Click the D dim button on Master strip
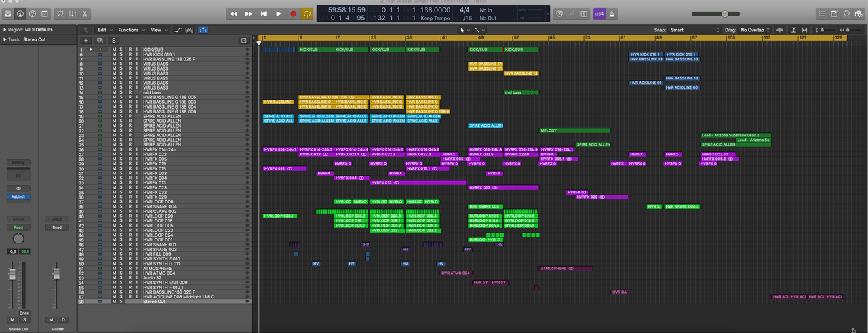Image resolution: width=868 pixels, height=333 pixels. click(x=63, y=319)
